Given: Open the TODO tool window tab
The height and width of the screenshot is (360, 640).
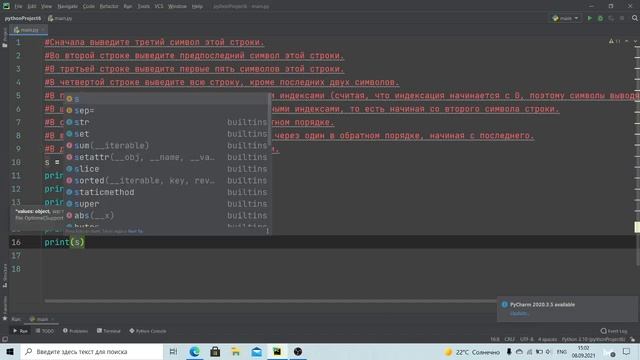Looking at the screenshot, I should 44,331.
